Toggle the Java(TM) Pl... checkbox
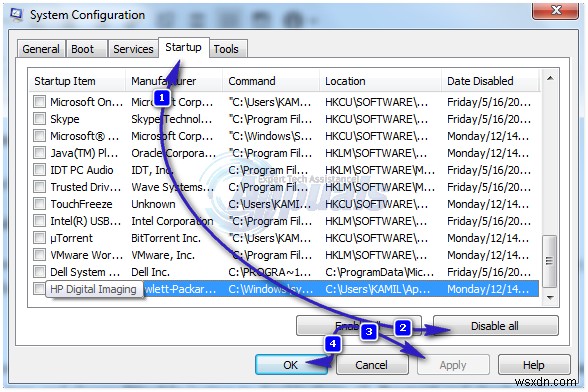Image resolution: width=588 pixels, height=392 pixels. click(39, 153)
